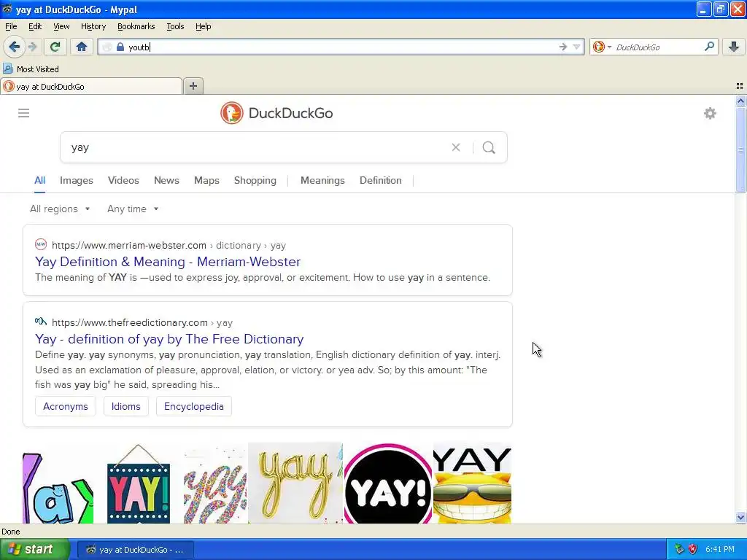The image size is (747, 560).
Task: Open the address bar history dropdown arrow
Action: coord(576,47)
